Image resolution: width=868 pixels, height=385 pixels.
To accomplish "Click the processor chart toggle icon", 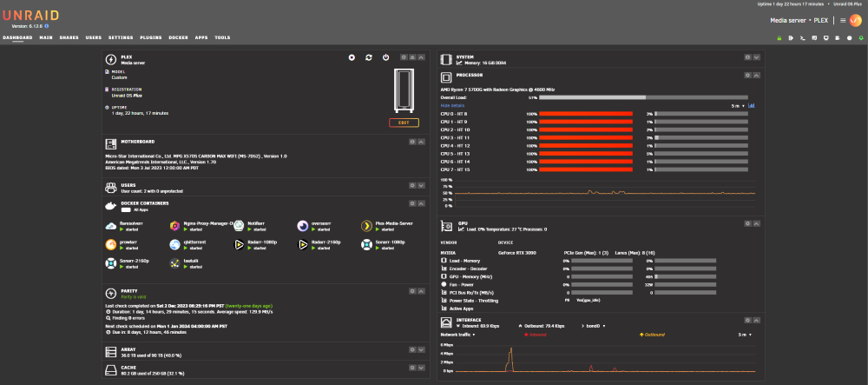I will click(751, 105).
